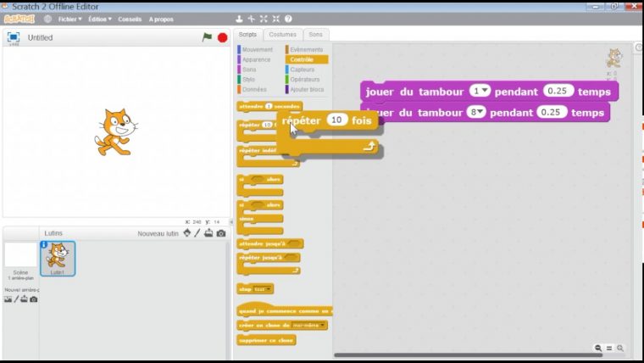Toggle stage presentation mode icon
This screenshot has height=363, width=644.
13,37
